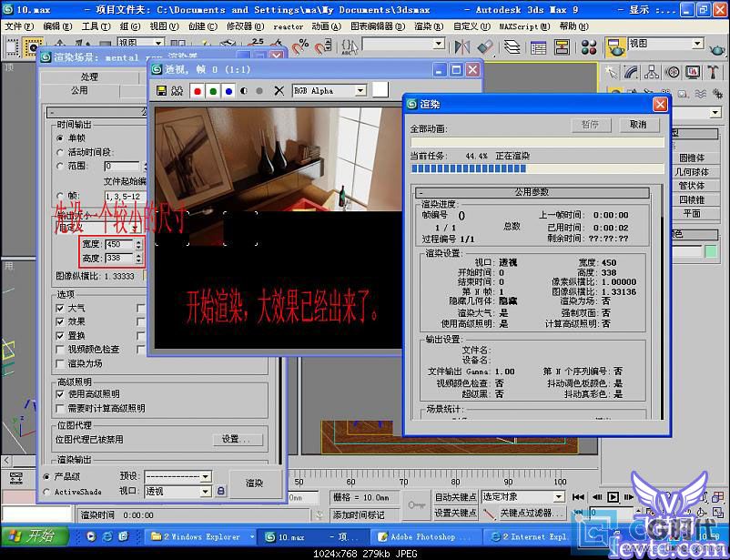
Task: Click the 设置... bitmap proxy button
Action: tap(236, 439)
